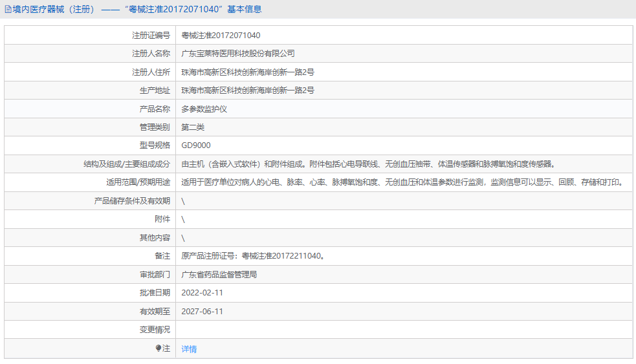Click the 生产地址 address value

tap(248, 91)
